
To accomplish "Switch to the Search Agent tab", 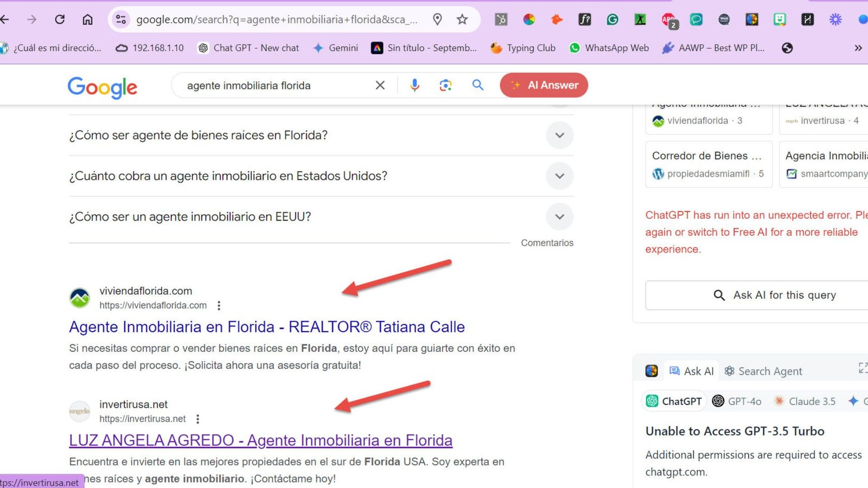I will pos(770,371).
